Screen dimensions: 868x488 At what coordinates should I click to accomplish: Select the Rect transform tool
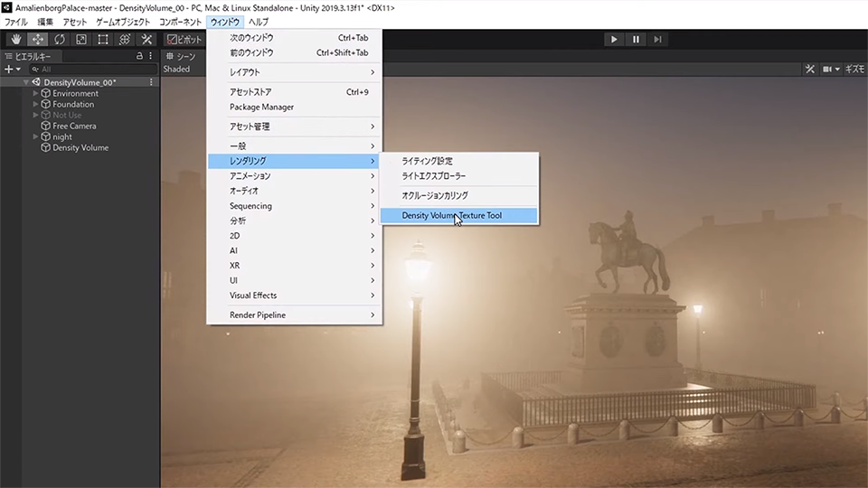pos(103,40)
